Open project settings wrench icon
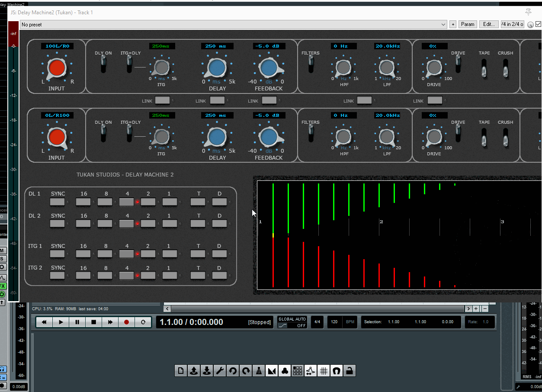Image resolution: width=542 pixels, height=392 pixels. pyautogui.click(x=220, y=370)
